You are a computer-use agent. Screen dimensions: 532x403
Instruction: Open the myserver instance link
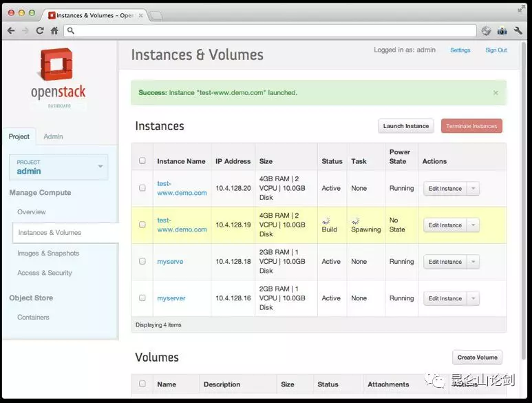[x=171, y=298]
